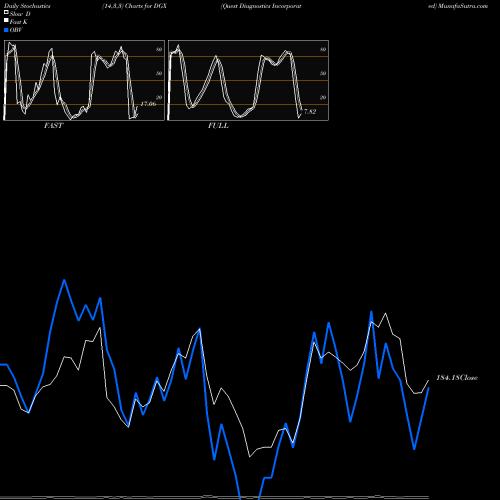Click the 50 level label in FULL chart
The width and height of the screenshot is (500, 500).
coord(323,73)
